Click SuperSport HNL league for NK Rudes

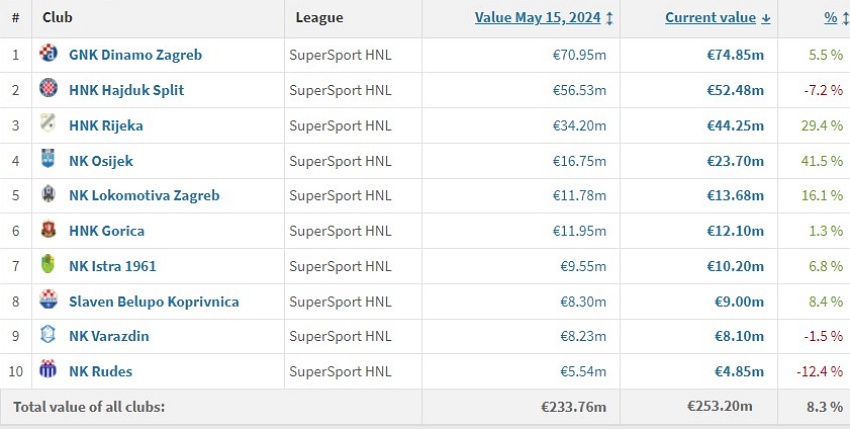tap(340, 372)
